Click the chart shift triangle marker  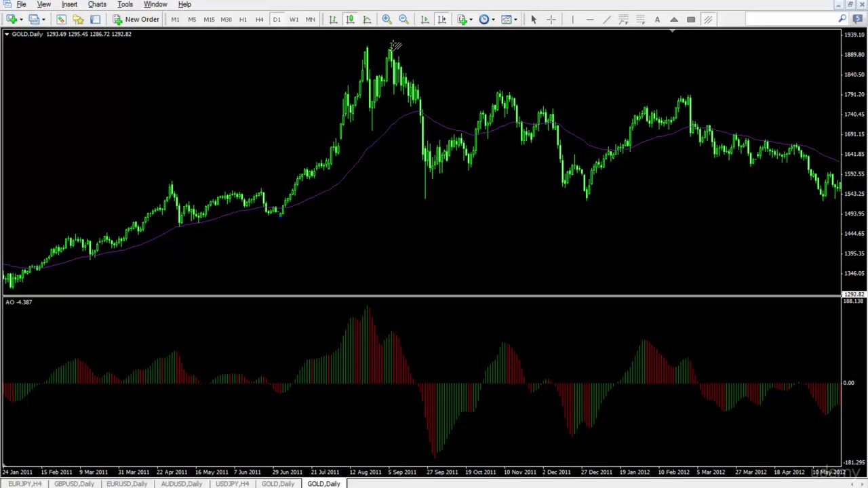click(672, 31)
